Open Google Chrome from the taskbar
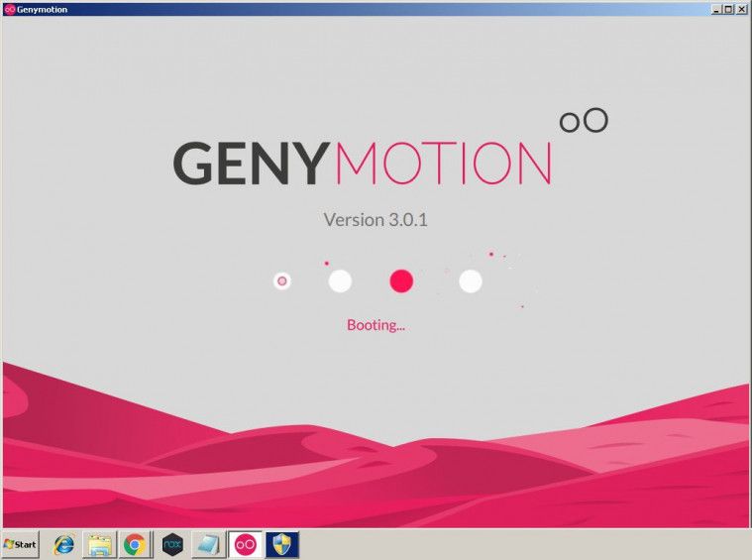Viewport: 752px width, 560px height. [135, 545]
